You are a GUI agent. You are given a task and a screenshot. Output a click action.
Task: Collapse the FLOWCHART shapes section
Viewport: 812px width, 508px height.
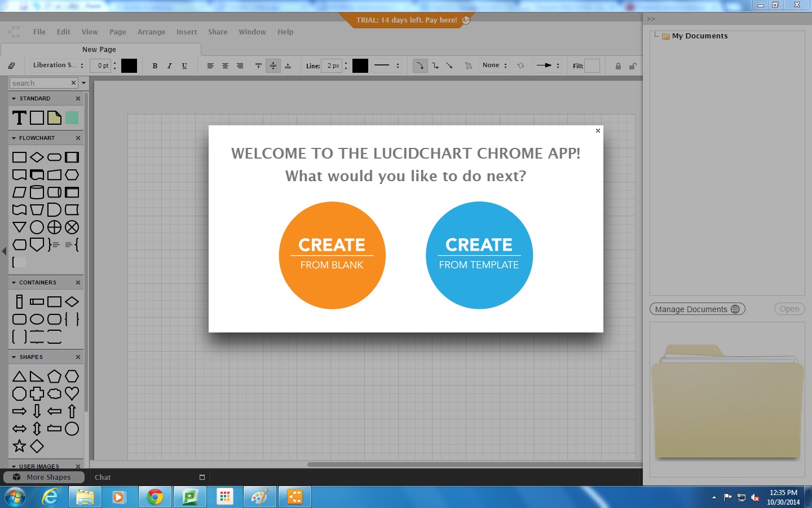pos(14,138)
